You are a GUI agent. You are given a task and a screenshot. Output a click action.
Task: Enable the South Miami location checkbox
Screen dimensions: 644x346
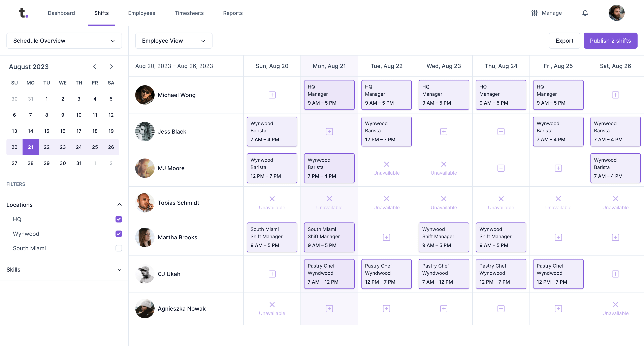119,248
